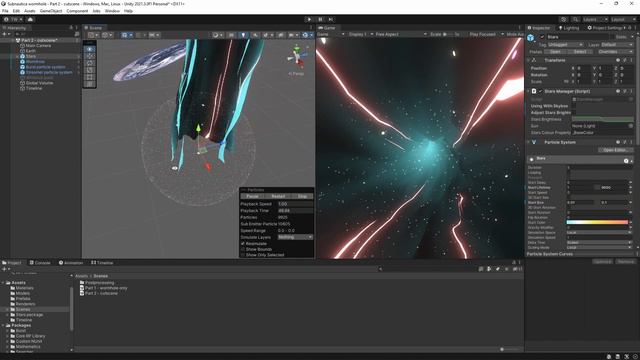Screen dimensions: 640x360
Task: Open the Component menu
Action: coord(77,11)
